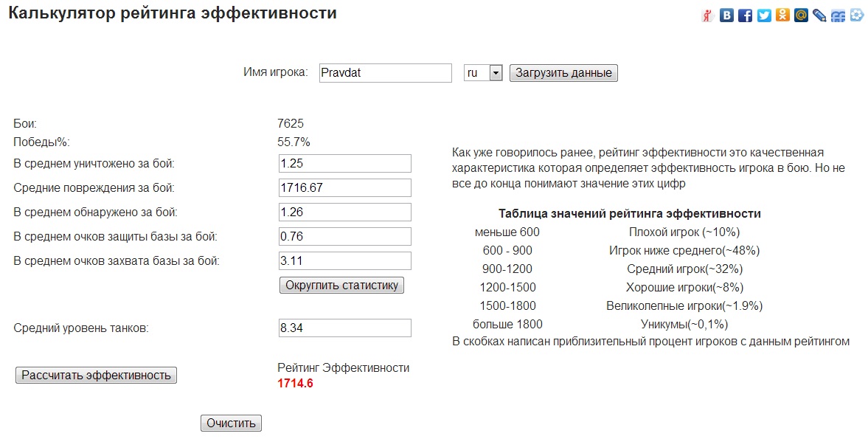Click the LiveJournal pencil icon
This screenshot has height=439, width=868.
[x=819, y=15]
